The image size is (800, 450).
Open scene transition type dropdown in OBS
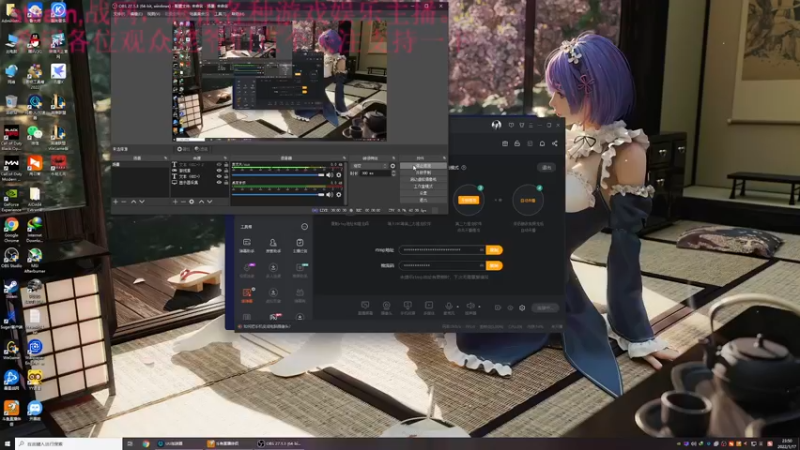pos(369,166)
